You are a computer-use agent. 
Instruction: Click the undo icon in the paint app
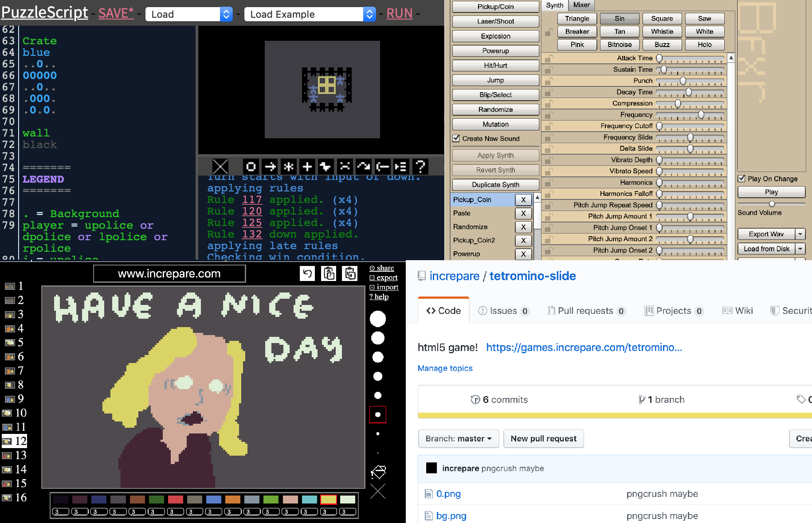tap(307, 273)
